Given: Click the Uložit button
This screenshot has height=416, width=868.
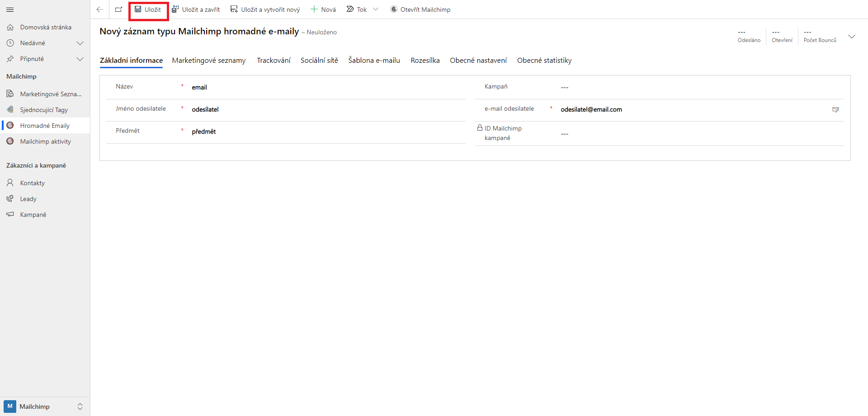Looking at the screenshot, I should (x=148, y=9).
